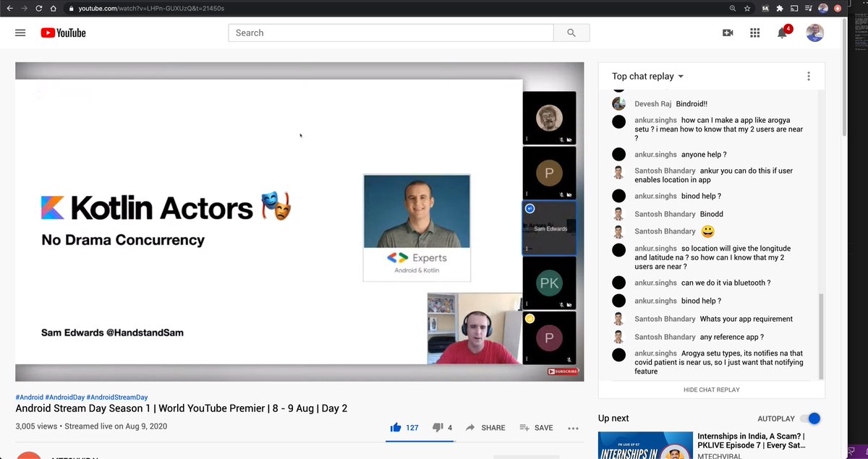Screen dimensions: 868x459
Task: Click the video title text
Action: [x=182, y=408]
